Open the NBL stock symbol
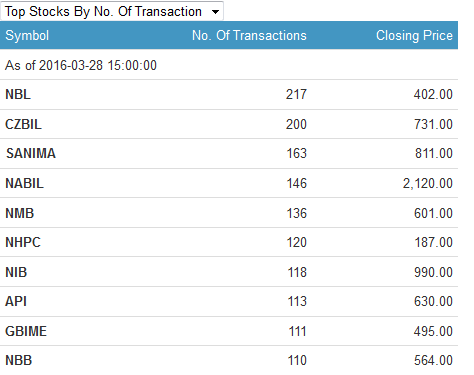The image size is (474, 375). [x=18, y=94]
